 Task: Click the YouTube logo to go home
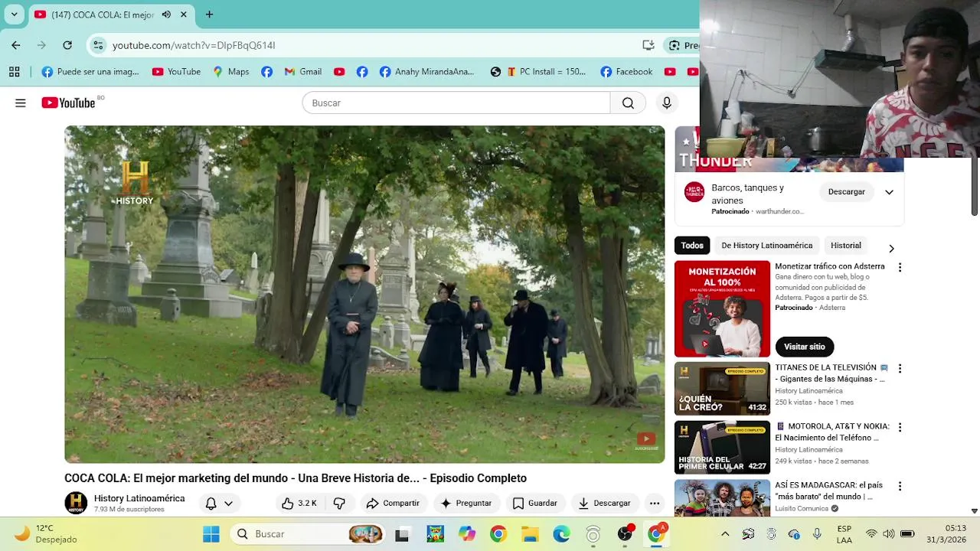[69, 103]
